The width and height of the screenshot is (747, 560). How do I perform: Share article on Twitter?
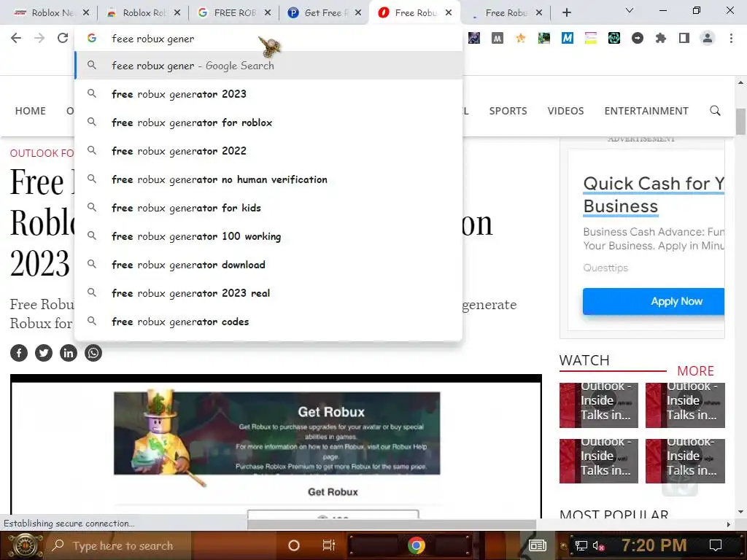tap(44, 353)
